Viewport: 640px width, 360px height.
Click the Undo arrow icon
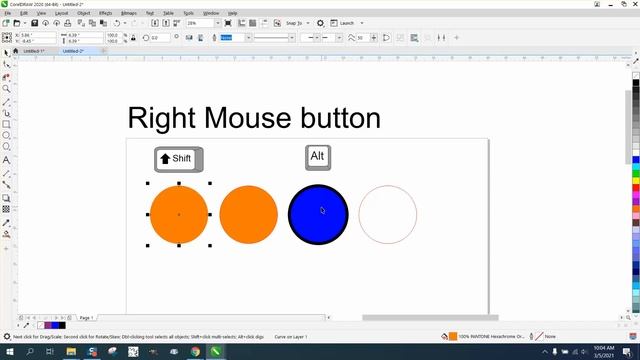pos(117,23)
